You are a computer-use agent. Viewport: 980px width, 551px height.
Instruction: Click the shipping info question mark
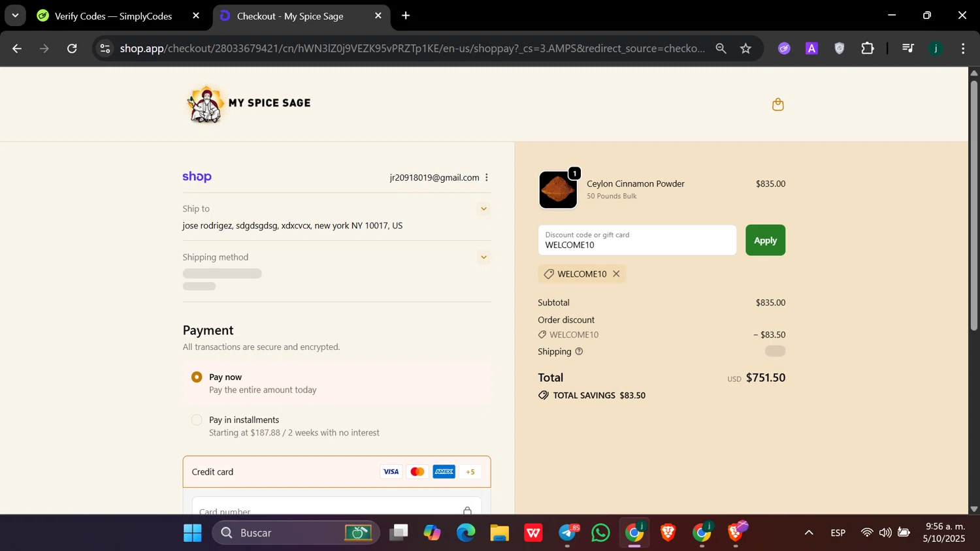point(579,352)
